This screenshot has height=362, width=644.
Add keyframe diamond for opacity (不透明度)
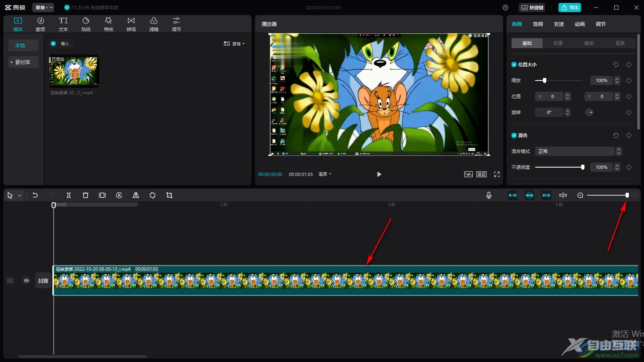pyautogui.click(x=629, y=167)
